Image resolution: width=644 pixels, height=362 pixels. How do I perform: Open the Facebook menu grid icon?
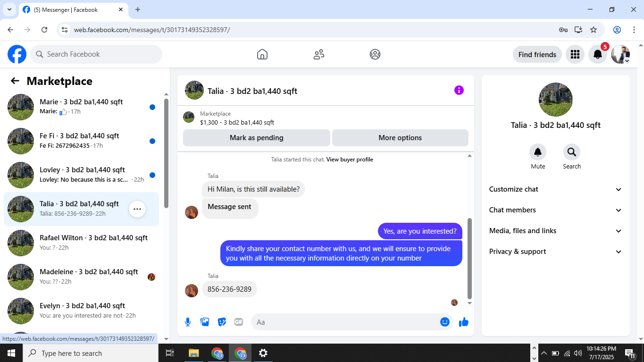[575, 54]
